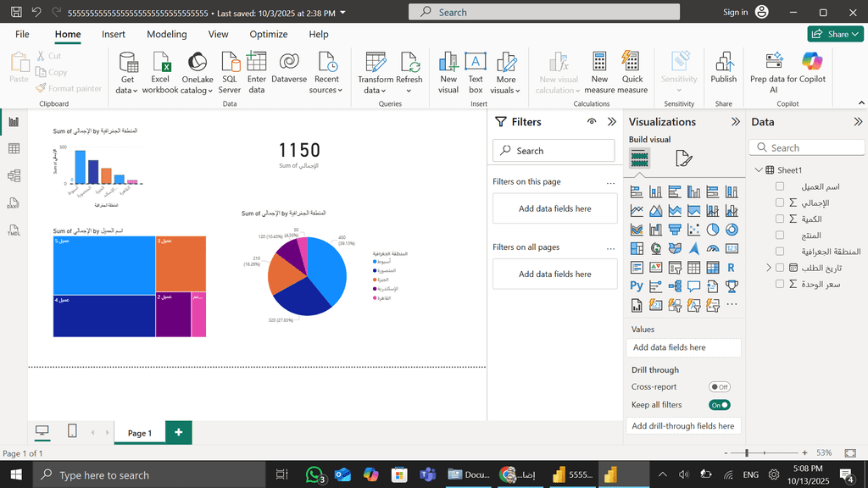The image size is (868, 488).
Task: Click the Filters pane search field
Action: (554, 151)
